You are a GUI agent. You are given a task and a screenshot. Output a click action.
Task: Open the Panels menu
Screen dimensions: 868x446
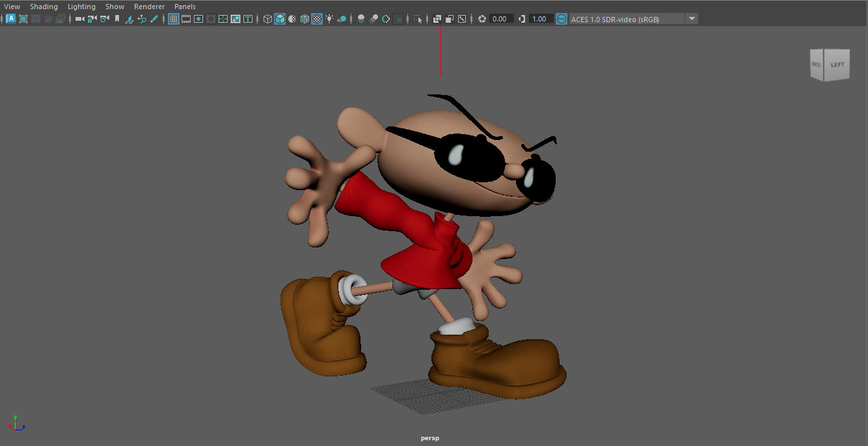[x=185, y=7]
